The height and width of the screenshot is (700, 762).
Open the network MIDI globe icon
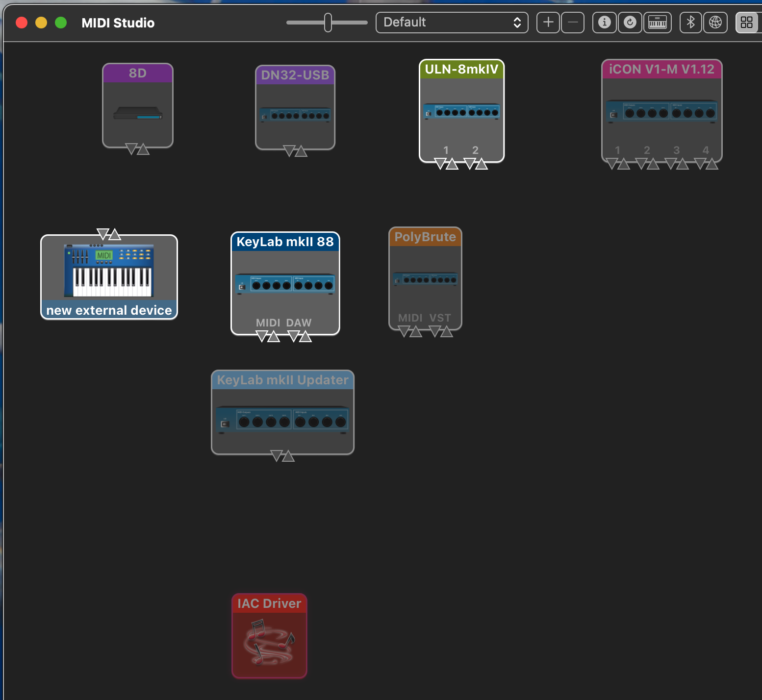point(715,23)
